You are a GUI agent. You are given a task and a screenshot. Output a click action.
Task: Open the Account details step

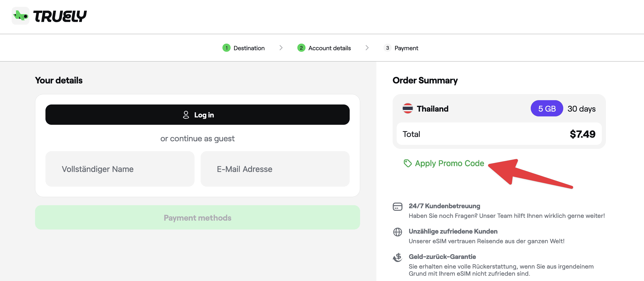tap(329, 48)
